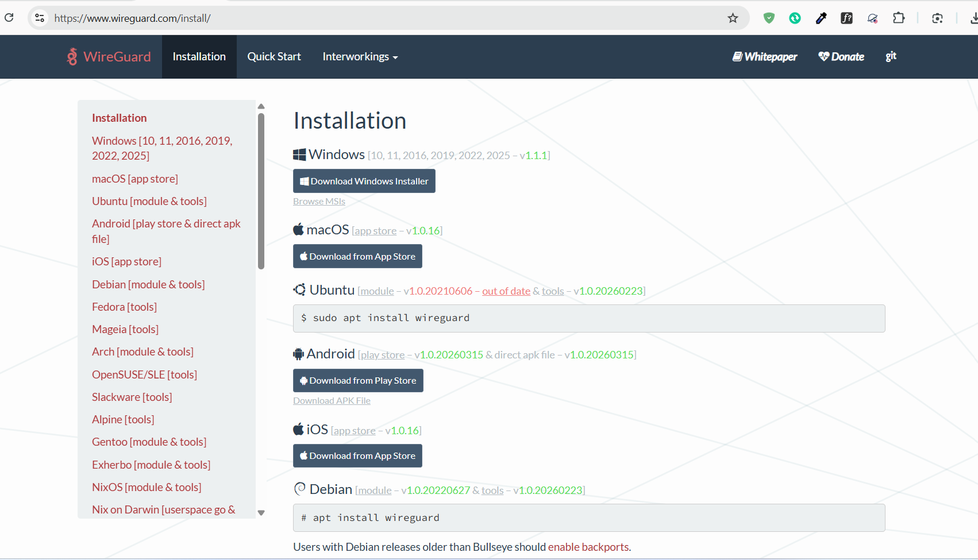Viewport: 978px width, 560px height.
Task: Click the Ubuntu logo beside the Ubuntu heading
Action: tap(299, 289)
